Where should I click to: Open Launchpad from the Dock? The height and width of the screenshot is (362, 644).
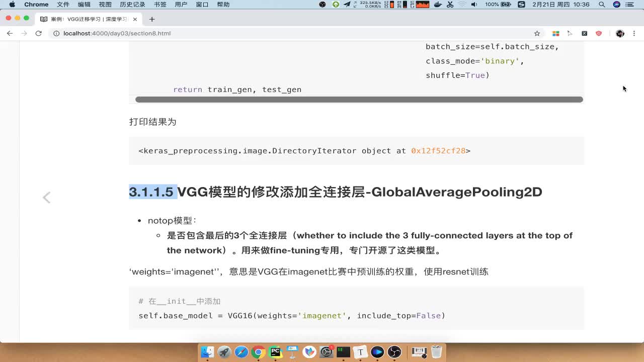[224, 352]
